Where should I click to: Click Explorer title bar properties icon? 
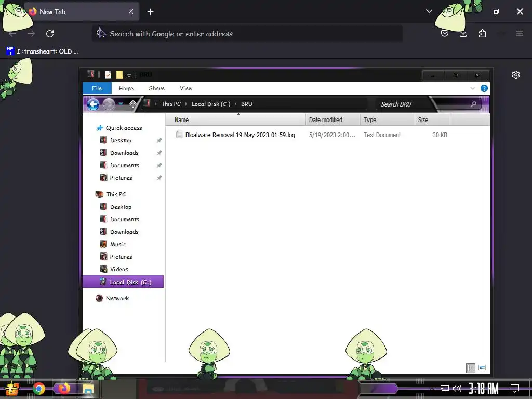tap(108, 75)
